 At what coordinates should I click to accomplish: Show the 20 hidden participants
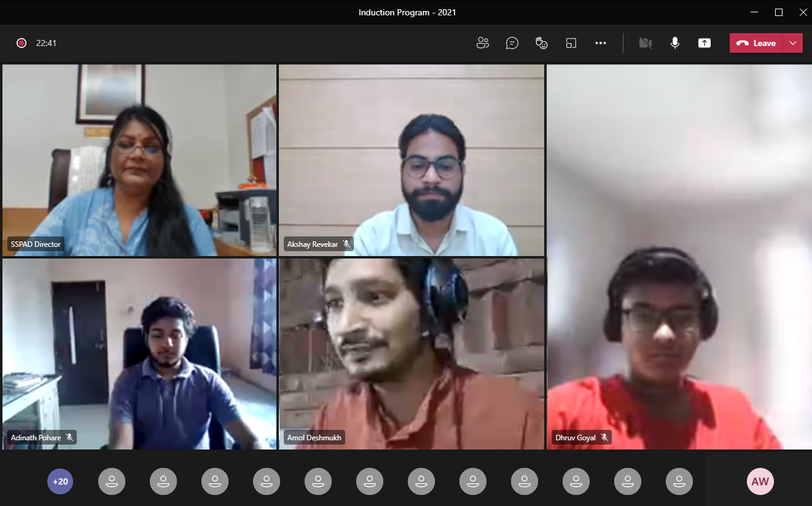pyautogui.click(x=60, y=481)
